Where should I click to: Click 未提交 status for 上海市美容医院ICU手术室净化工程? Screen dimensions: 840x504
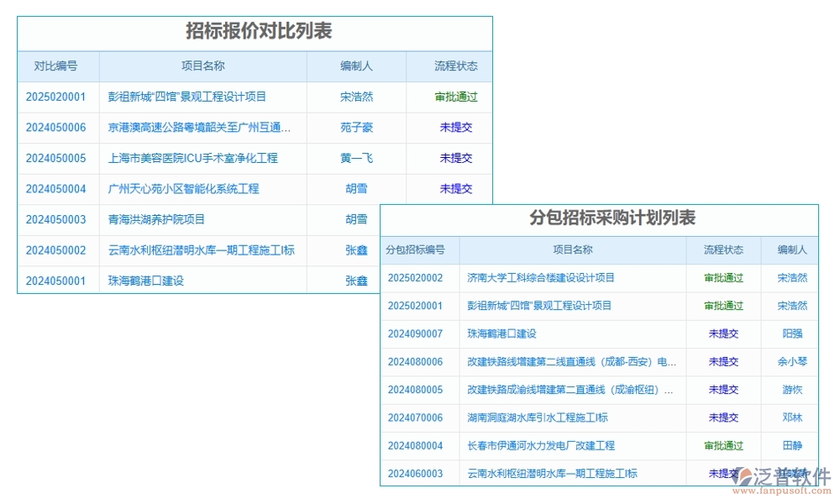[x=454, y=158]
